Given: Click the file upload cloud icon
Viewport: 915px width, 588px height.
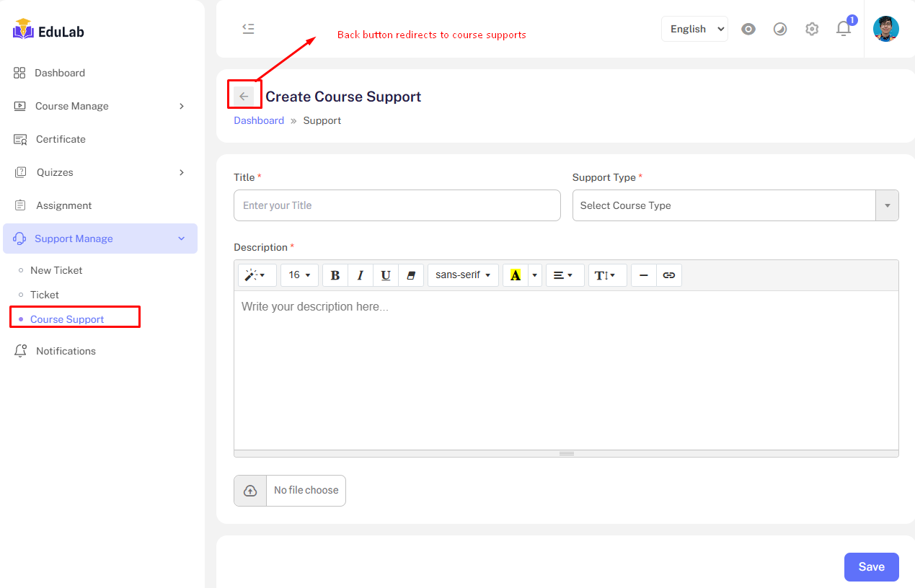Looking at the screenshot, I should point(250,491).
